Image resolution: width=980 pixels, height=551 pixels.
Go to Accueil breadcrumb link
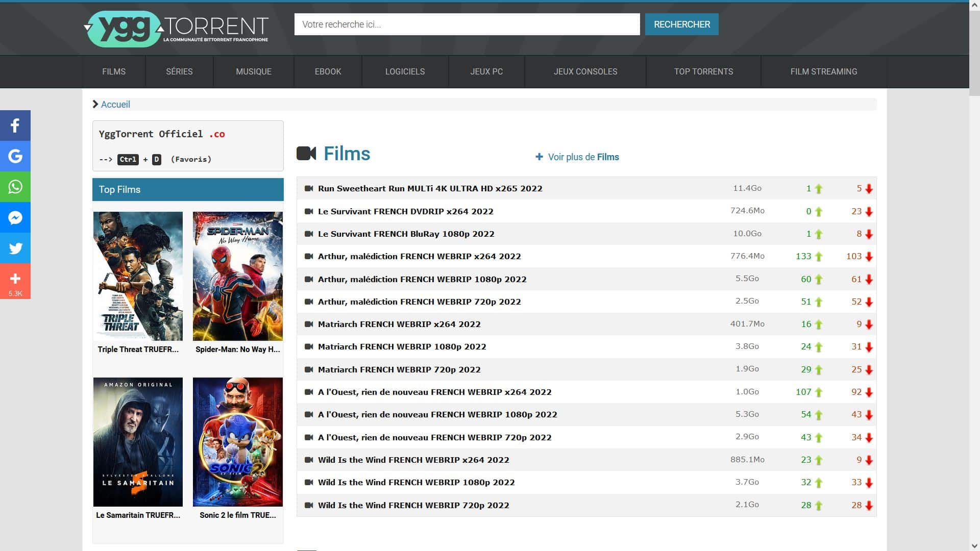(115, 104)
